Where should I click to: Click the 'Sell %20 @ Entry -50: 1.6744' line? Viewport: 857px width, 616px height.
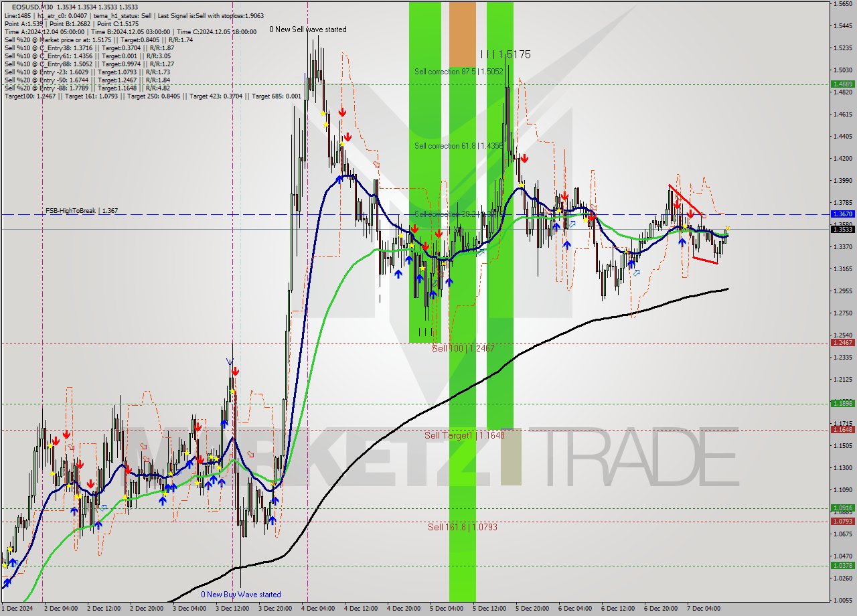pyautogui.click(x=87, y=80)
